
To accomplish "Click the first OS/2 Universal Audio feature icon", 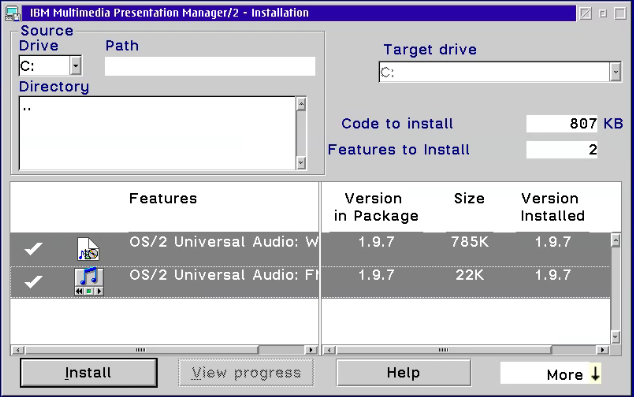I will tap(88, 249).
